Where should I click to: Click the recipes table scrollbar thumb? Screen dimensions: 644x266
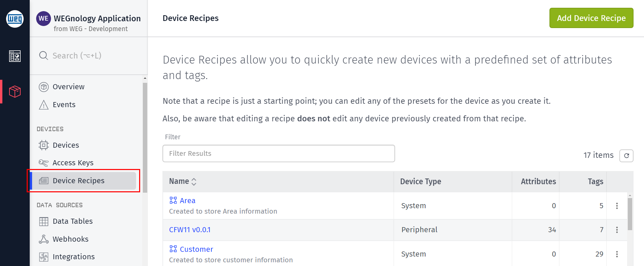(x=630, y=214)
